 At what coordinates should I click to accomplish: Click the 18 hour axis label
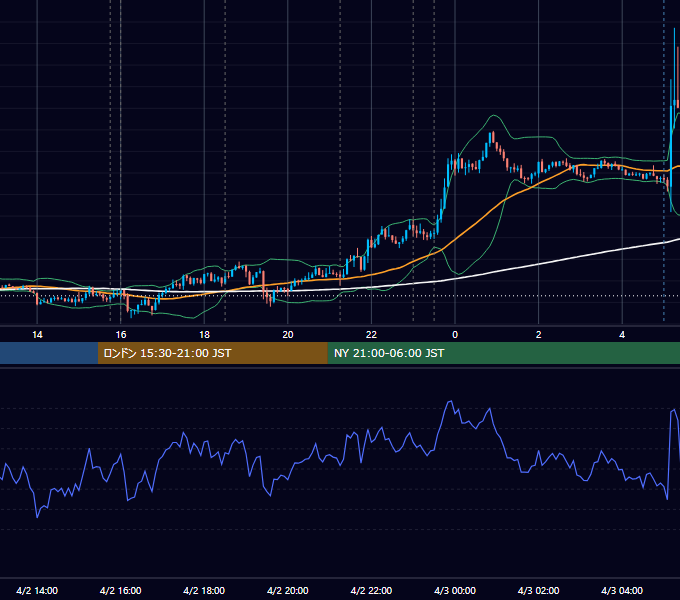(x=204, y=335)
